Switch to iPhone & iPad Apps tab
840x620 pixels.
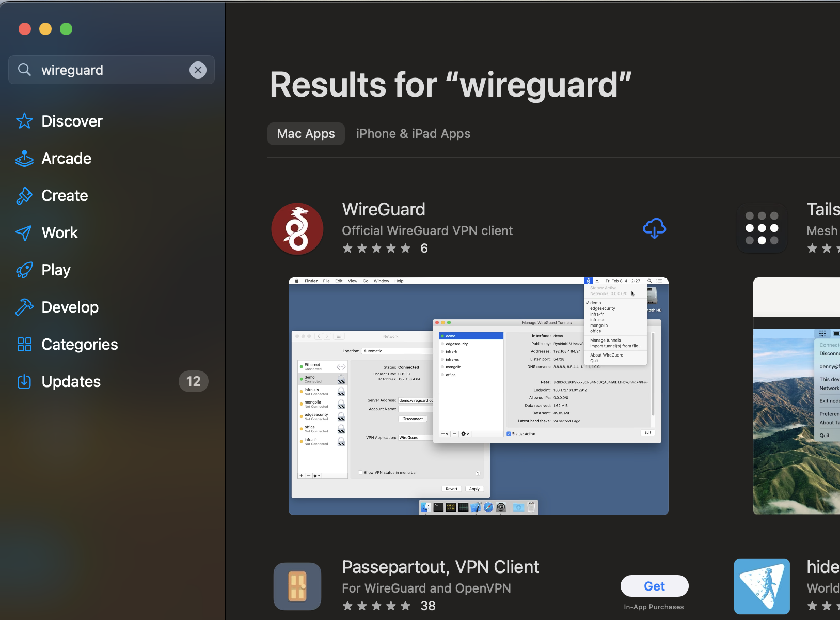tap(413, 134)
